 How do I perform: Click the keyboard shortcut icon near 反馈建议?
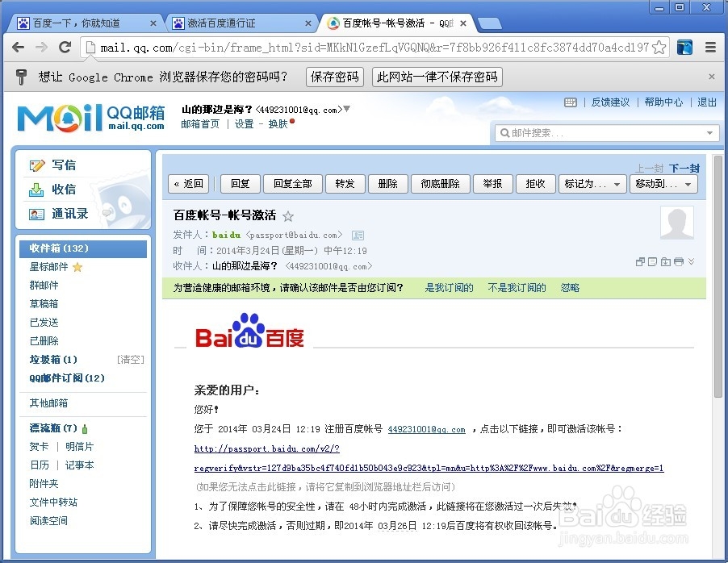[x=570, y=101]
